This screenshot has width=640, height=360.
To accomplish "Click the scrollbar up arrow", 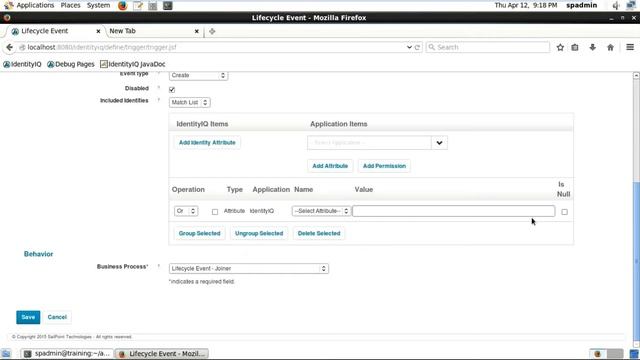I will tap(636, 76).
